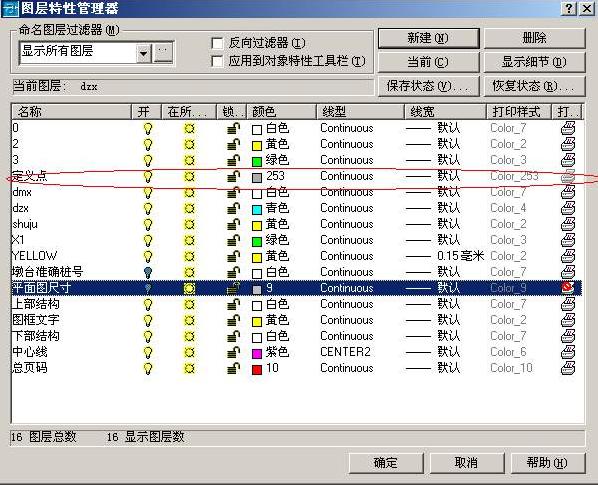Sort by 线型 column header
Image resolution: width=598 pixels, height=485 pixels.
360,112
